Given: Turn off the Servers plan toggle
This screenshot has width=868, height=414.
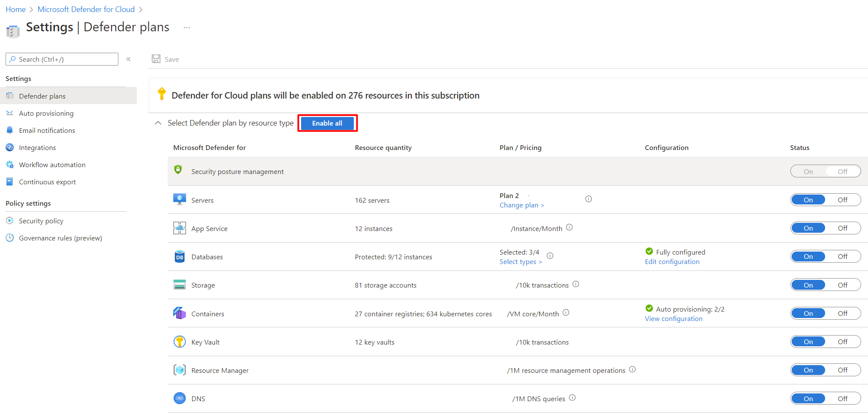Looking at the screenshot, I should point(842,200).
